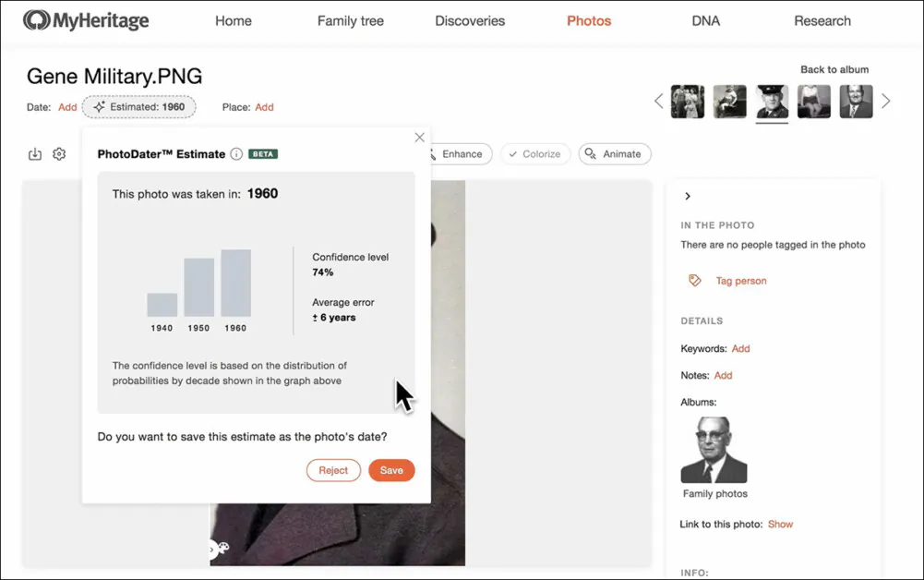Add a keyword to the photo
This screenshot has width=924, height=580.
[x=741, y=348]
